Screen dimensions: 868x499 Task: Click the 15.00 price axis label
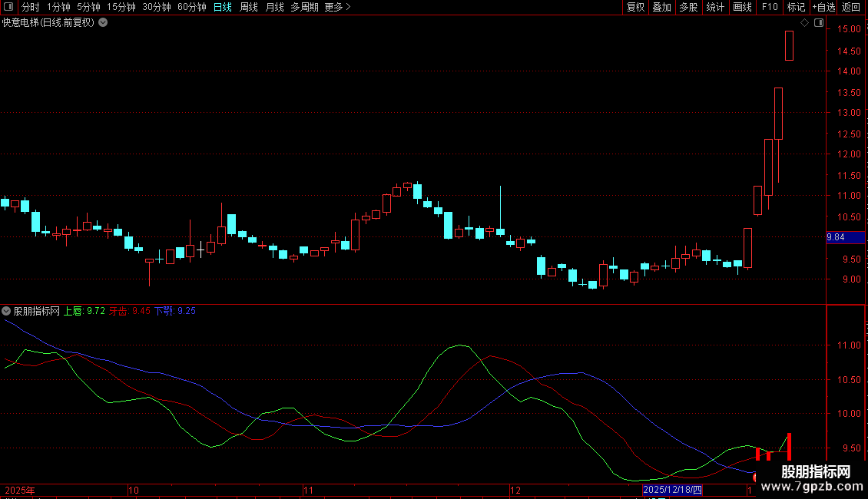849,28
